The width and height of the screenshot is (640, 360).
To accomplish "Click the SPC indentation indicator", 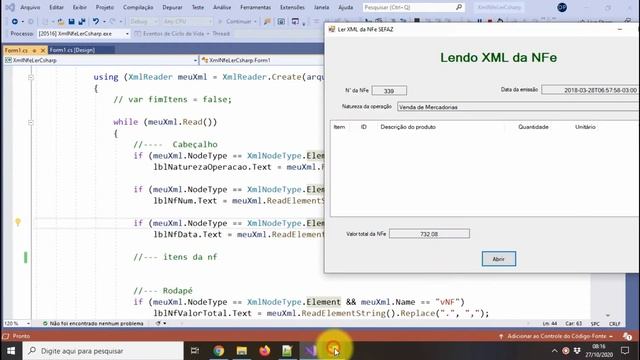I will [595, 324].
